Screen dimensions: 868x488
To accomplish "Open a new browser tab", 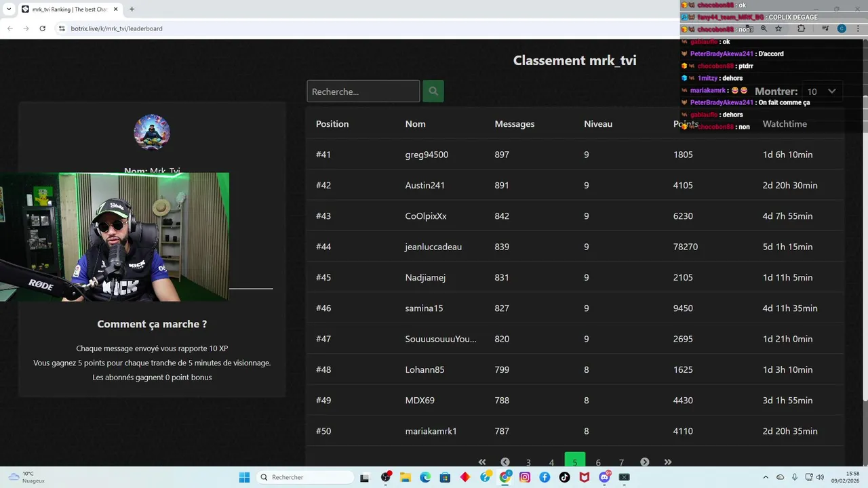I will (132, 9).
